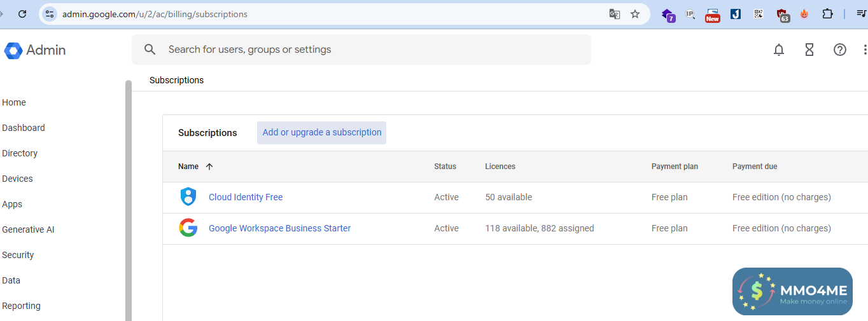Viewport: 868px width, 321px height.
Task: Open the browser Extensions puzzle icon
Action: pos(827,14)
